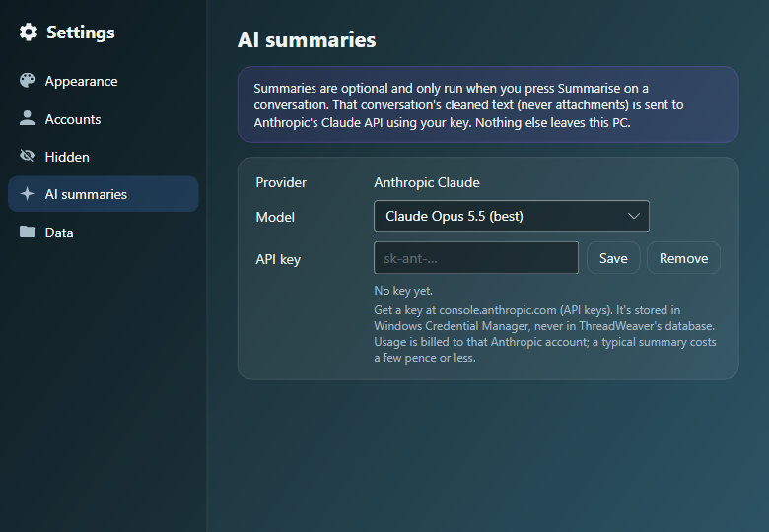Click the 'Provider' label
Viewport: 769px width, 532px height.
pyautogui.click(x=281, y=182)
